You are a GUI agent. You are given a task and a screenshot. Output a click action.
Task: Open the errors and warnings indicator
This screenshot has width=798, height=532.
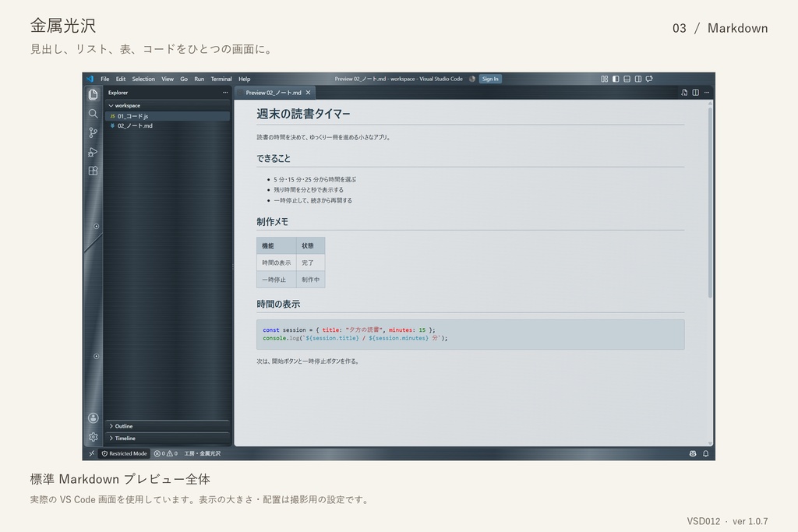pyautogui.click(x=166, y=453)
